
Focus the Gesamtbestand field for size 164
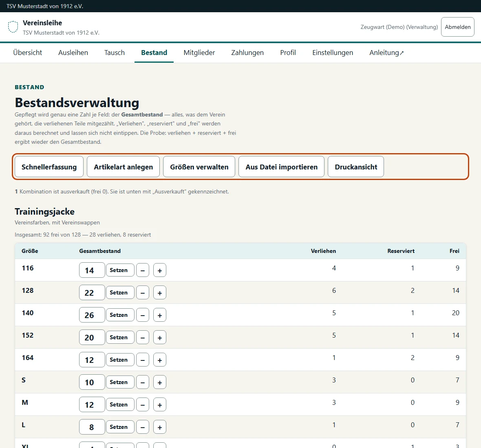point(92,360)
